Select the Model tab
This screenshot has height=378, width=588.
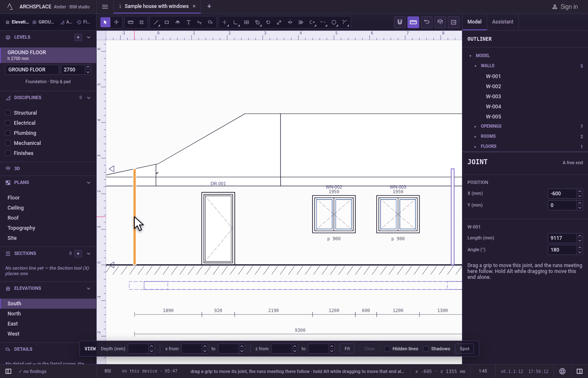(x=475, y=22)
